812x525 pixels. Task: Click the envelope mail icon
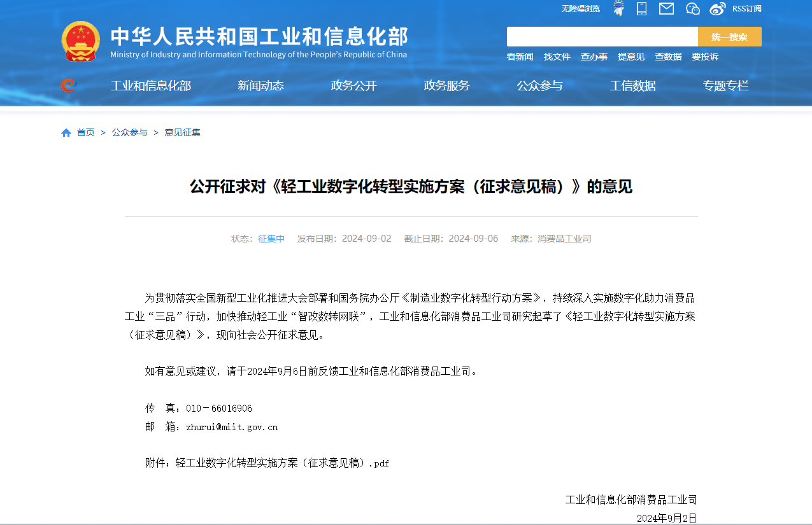pos(666,8)
